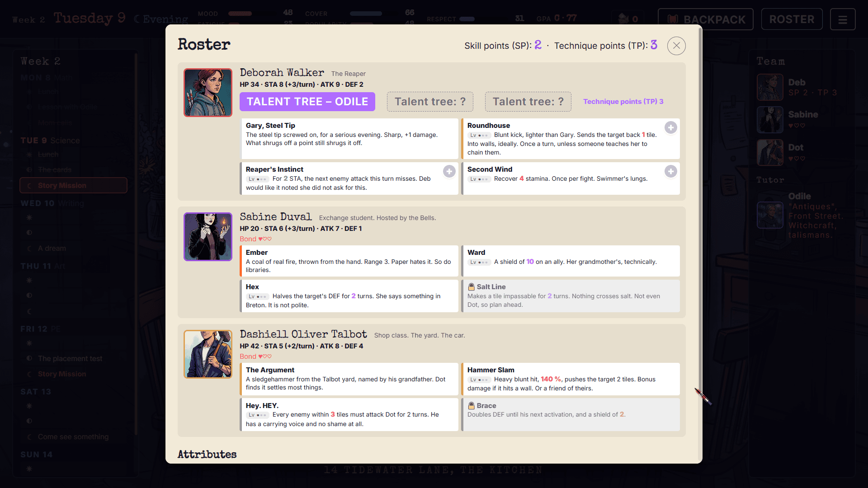The height and width of the screenshot is (488, 868).
Task: Open the hamburger menu
Action: pos(843,19)
